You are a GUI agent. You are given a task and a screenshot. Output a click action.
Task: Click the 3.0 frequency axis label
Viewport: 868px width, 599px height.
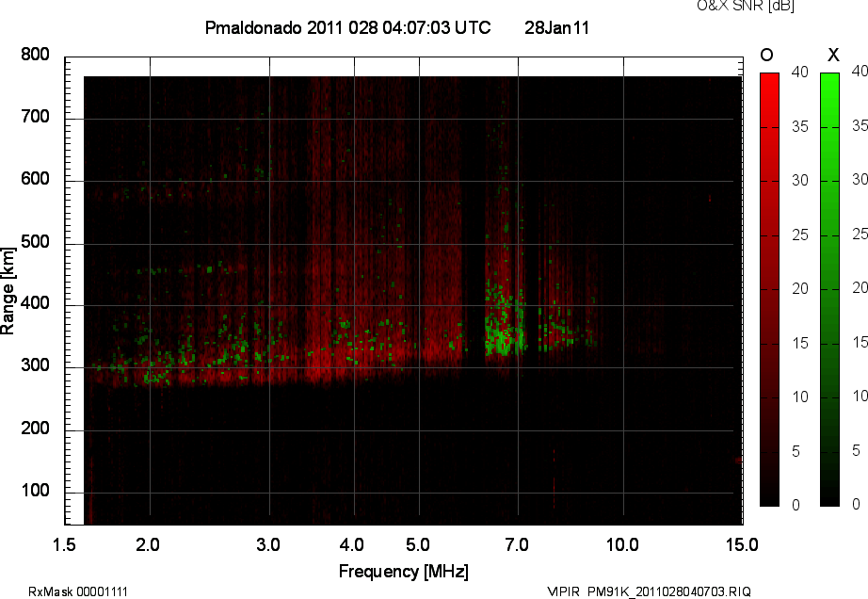268,544
